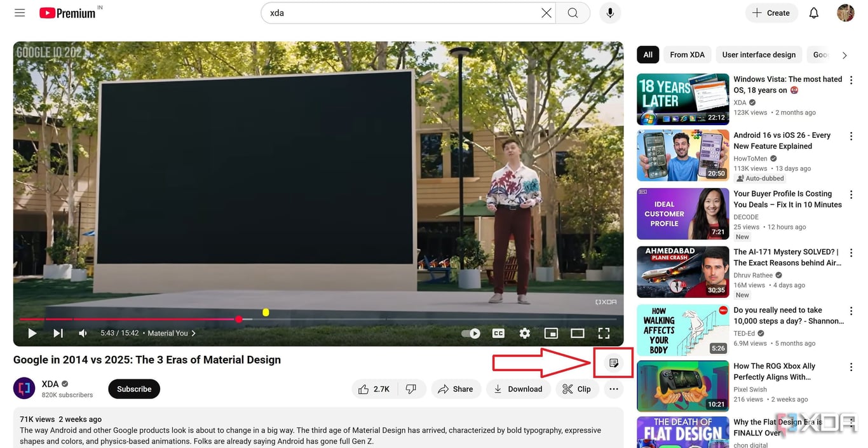Click the Create button

click(771, 13)
